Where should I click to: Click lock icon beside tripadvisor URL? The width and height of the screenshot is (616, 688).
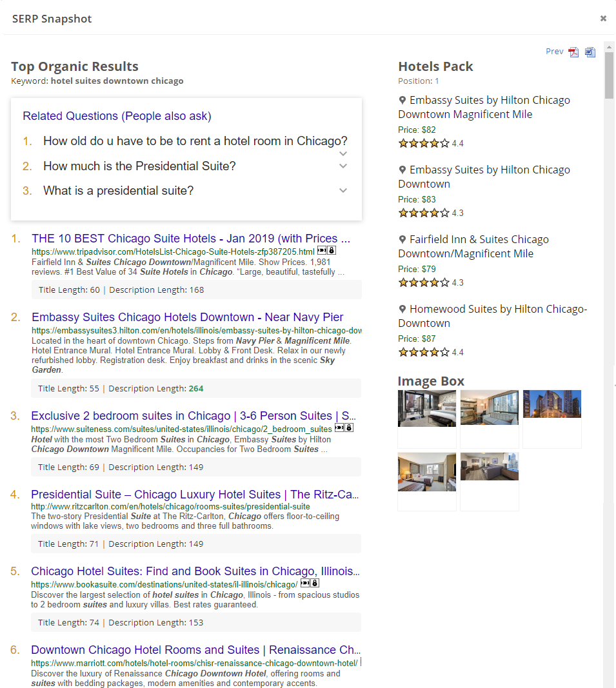click(x=332, y=251)
